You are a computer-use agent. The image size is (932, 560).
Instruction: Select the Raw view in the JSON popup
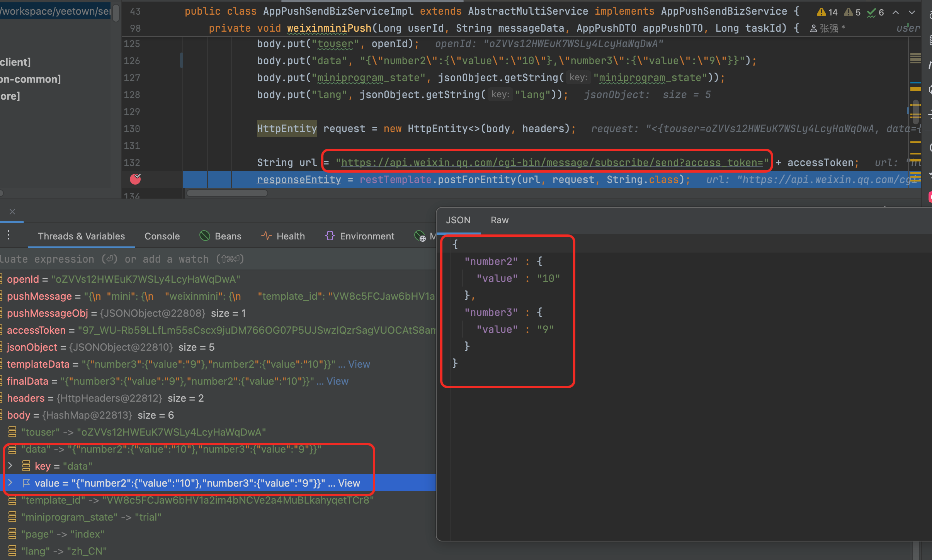click(499, 220)
